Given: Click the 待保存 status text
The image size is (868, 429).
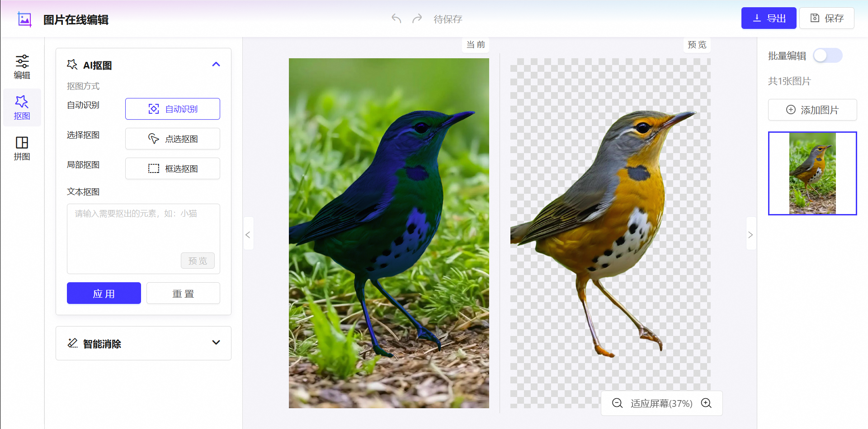Looking at the screenshot, I should pos(448,19).
